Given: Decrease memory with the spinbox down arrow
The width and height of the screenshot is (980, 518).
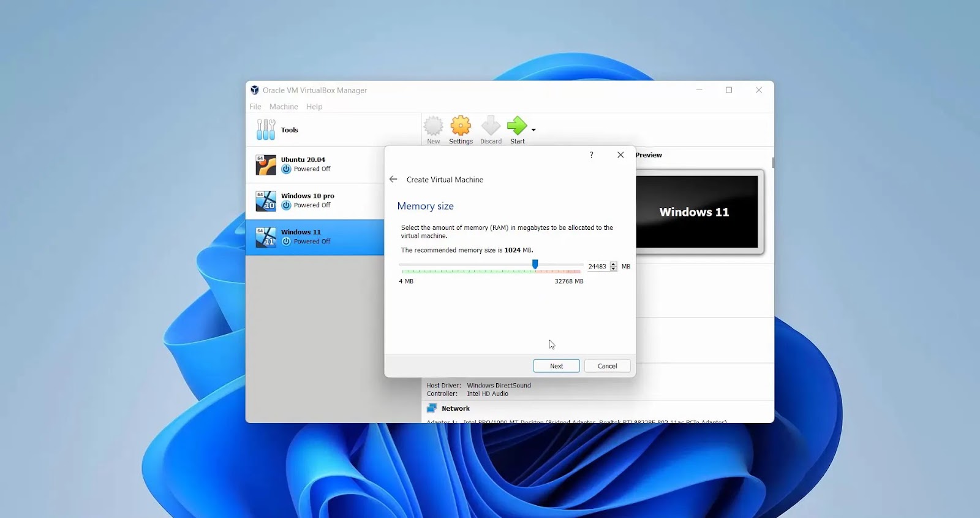Looking at the screenshot, I should [x=614, y=269].
